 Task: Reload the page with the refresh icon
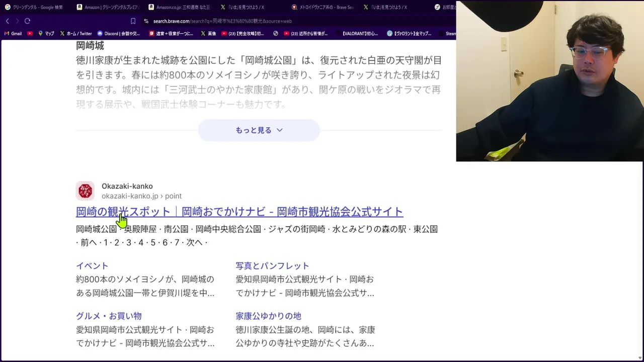coord(27,21)
